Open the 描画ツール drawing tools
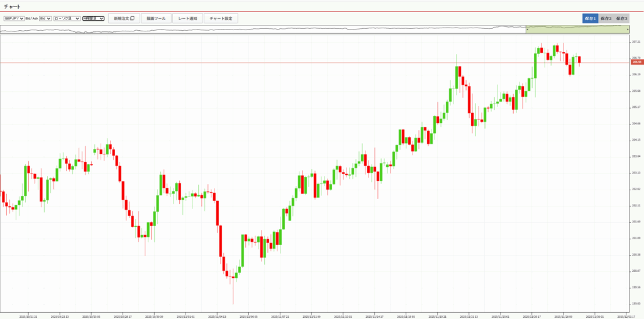644x319 pixels. point(157,19)
